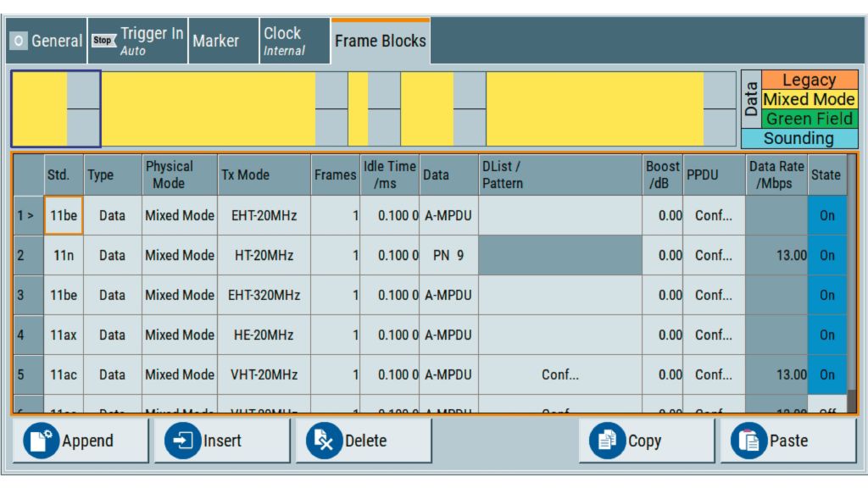
Task: Click the Append document icon
Action: 42,441
